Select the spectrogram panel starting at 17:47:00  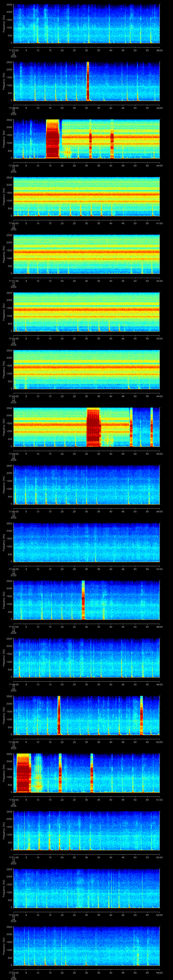tap(86, 600)
